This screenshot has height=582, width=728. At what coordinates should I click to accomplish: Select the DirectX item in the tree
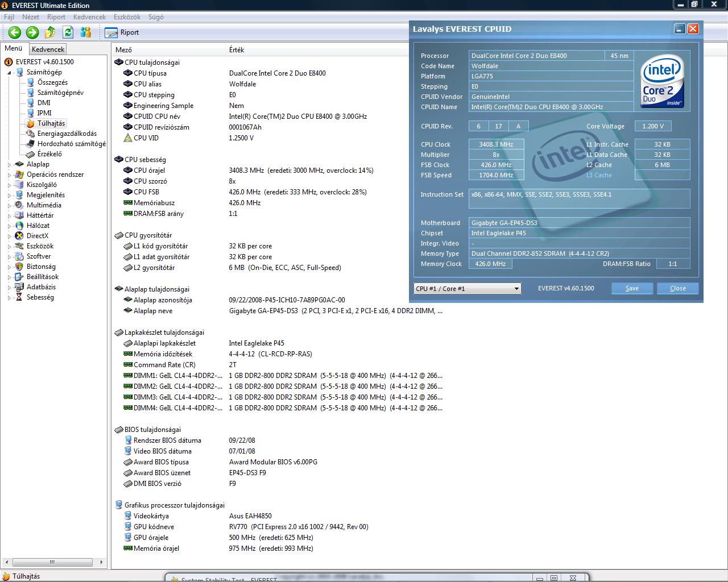click(x=37, y=236)
